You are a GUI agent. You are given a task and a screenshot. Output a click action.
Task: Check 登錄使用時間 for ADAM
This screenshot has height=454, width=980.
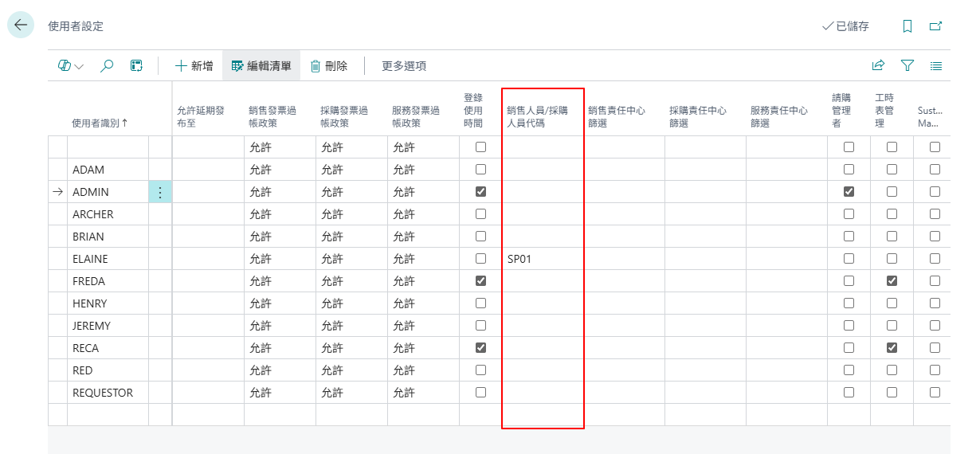click(x=480, y=170)
